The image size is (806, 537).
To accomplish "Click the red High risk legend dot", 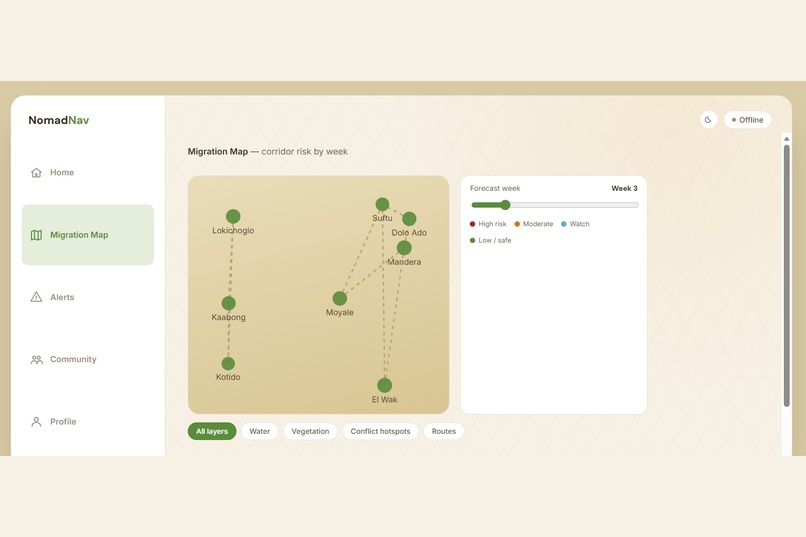I will point(472,224).
